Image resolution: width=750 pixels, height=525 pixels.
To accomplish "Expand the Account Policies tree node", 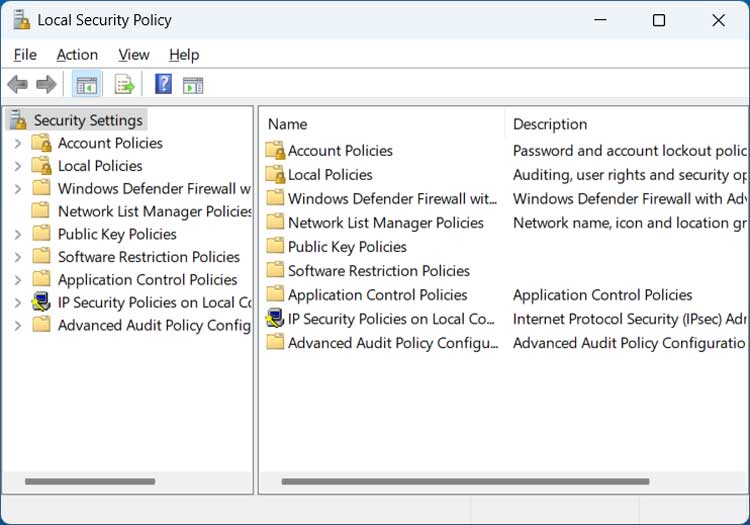I will click(x=18, y=143).
